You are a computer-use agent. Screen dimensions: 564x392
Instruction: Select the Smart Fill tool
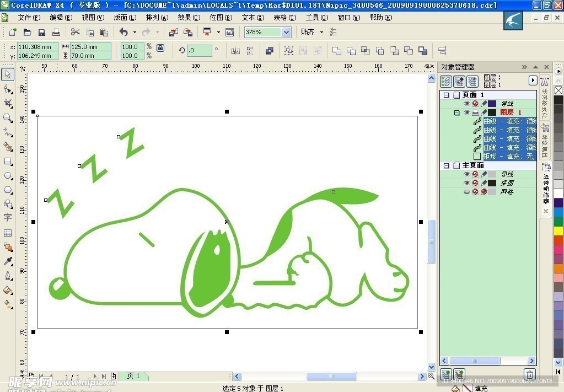click(x=8, y=147)
